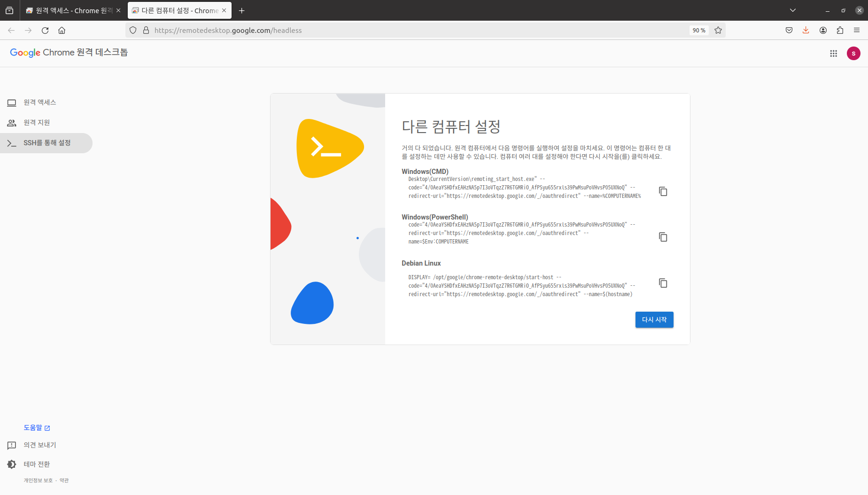
Task: Click the theme brightness gear icon
Action: click(x=12, y=464)
